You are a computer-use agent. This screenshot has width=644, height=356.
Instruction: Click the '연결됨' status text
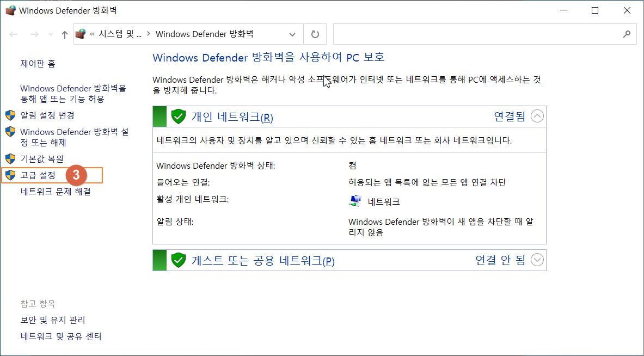pyautogui.click(x=510, y=116)
